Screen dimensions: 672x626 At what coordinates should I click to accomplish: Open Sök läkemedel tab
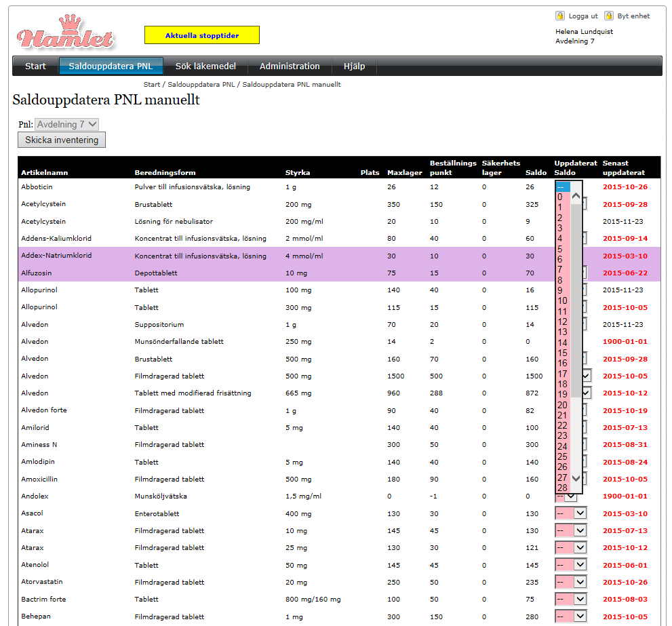(x=205, y=66)
